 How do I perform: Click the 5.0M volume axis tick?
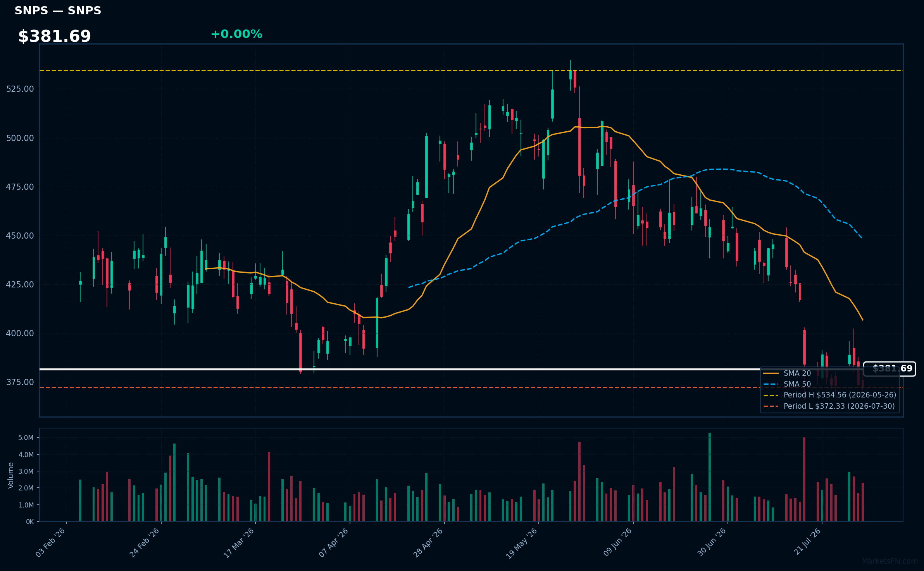[26, 438]
